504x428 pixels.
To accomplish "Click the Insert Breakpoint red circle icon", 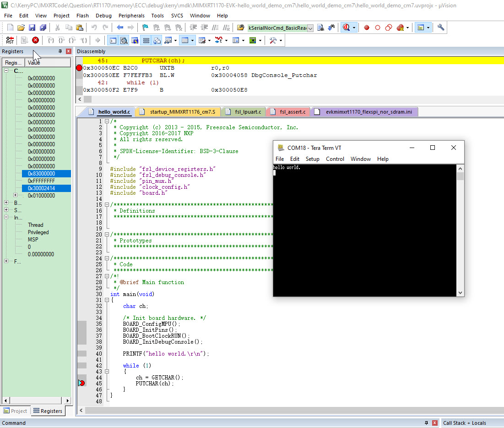I will (366, 27).
